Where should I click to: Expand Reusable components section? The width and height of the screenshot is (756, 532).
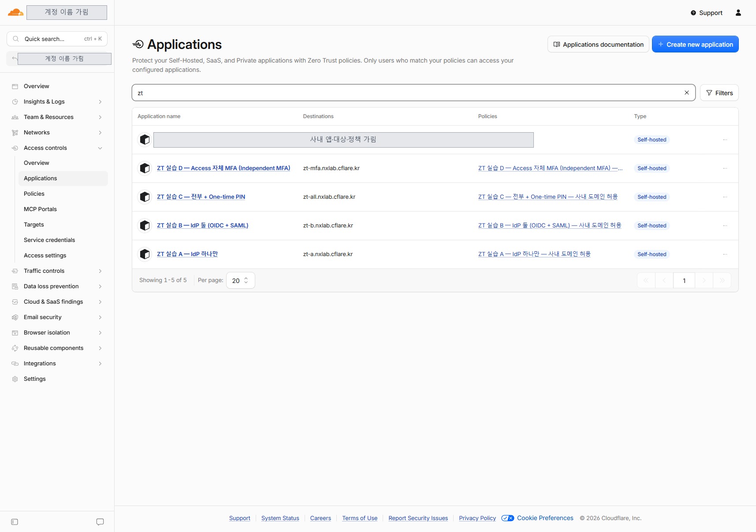tap(57, 348)
